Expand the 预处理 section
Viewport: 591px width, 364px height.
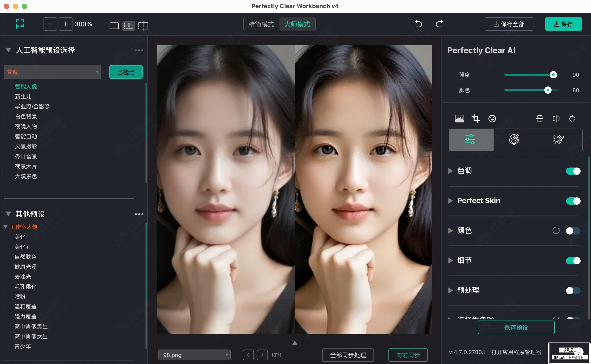coord(450,290)
